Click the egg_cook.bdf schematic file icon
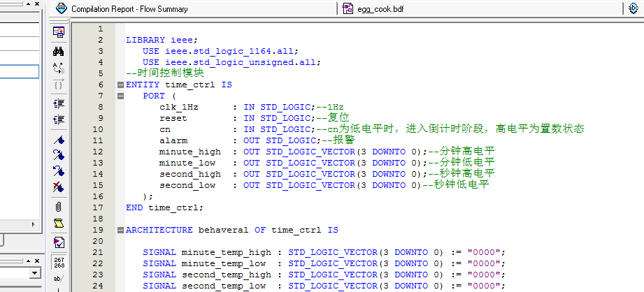The height and width of the screenshot is (292, 644). tap(348, 8)
